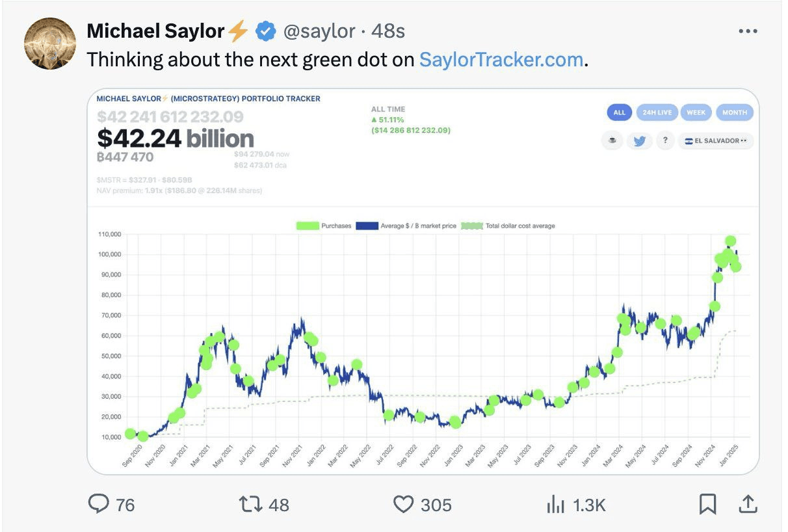Select the MONTH time range tab

pos(735,113)
